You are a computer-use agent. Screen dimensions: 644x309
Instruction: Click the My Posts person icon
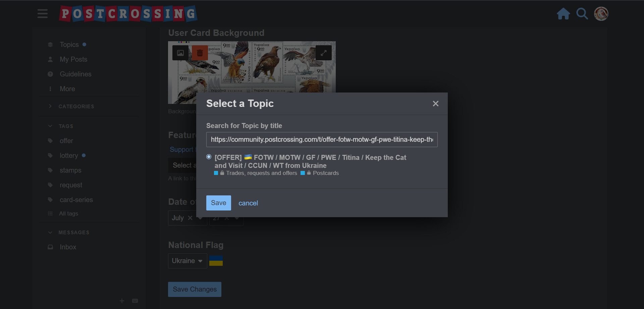(50, 59)
